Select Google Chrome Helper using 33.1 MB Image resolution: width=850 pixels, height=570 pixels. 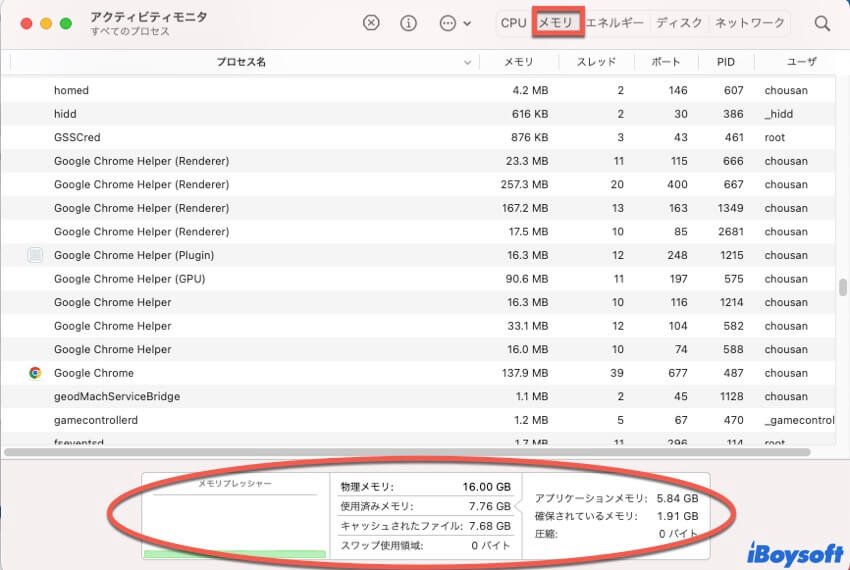(418, 326)
